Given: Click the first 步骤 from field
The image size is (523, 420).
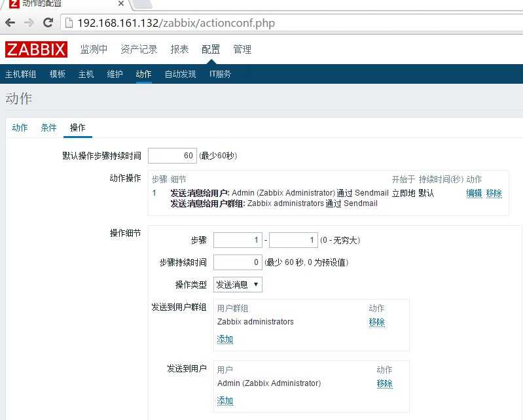Looking at the screenshot, I should [238, 240].
